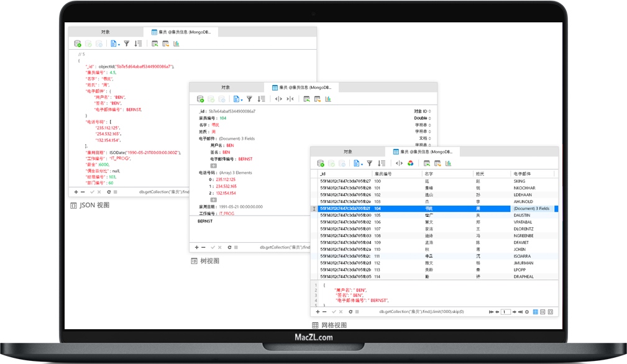Image resolution: width=627 pixels, height=364 pixels.
Task: Click the page number input in grid pagination
Action: coord(505,312)
